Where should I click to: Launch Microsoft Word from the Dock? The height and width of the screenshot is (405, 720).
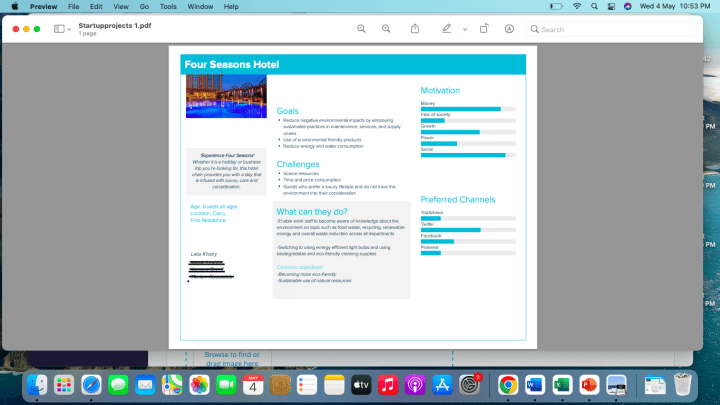tap(534, 383)
